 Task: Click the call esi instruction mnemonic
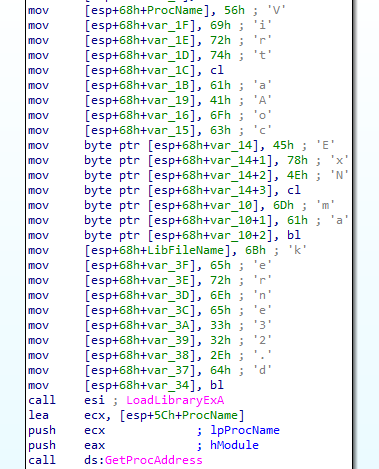[42, 400]
